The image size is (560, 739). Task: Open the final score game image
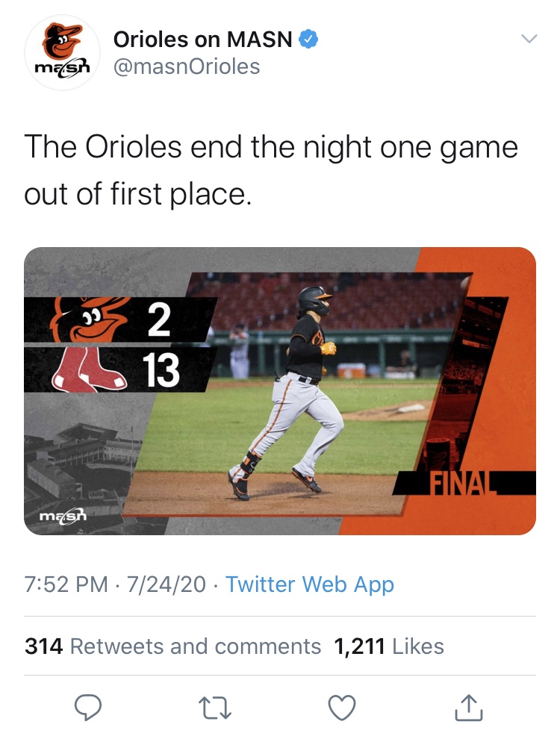(280, 390)
